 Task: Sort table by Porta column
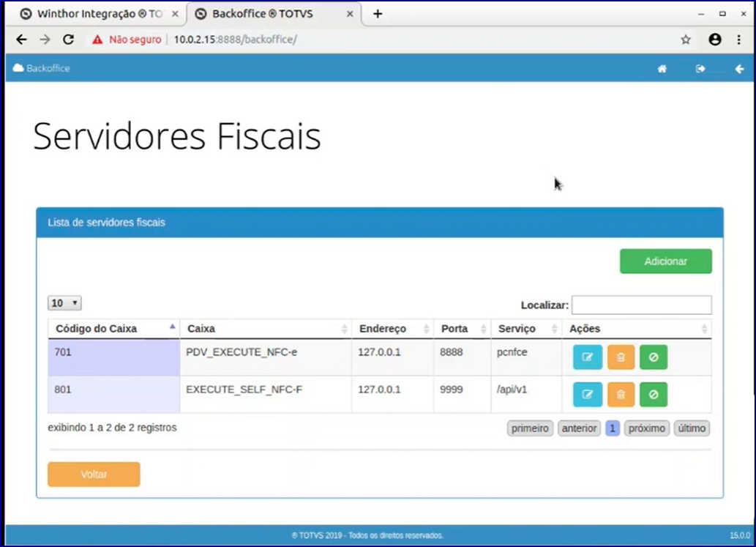pyautogui.click(x=462, y=329)
